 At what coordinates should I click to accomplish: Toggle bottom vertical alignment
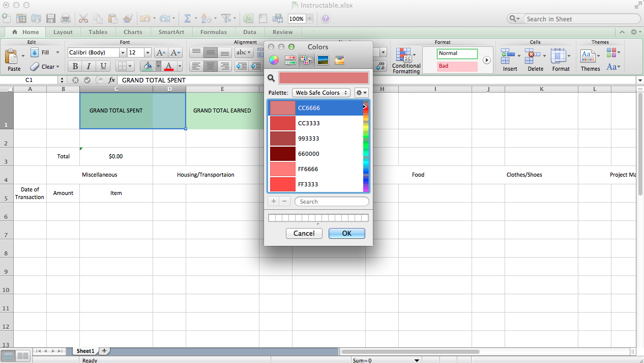[225, 53]
